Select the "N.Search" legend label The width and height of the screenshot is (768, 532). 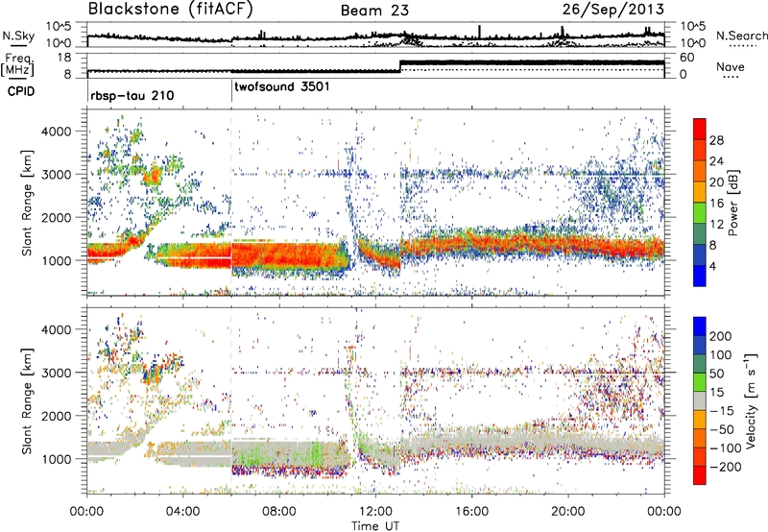pyautogui.click(x=741, y=36)
